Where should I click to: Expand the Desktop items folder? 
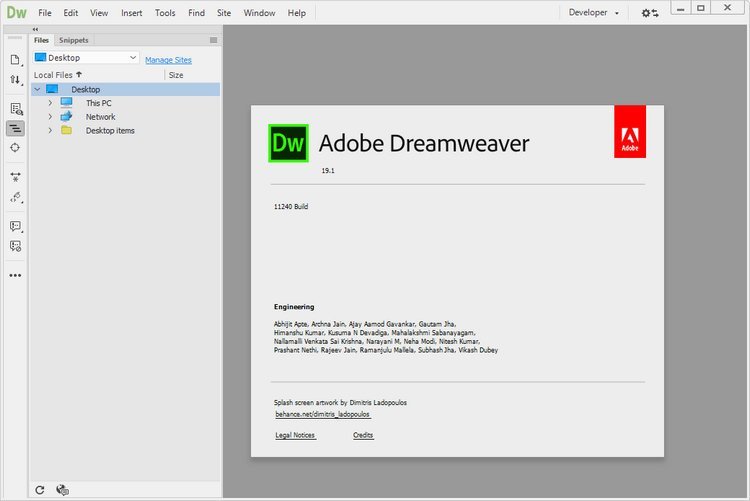click(x=50, y=131)
